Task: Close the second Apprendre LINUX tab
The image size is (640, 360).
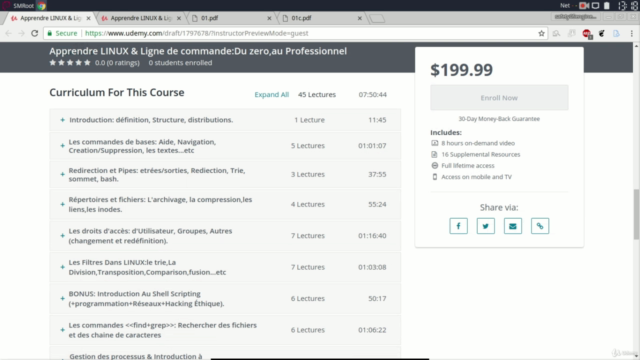Action: click(x=178, y=18)
